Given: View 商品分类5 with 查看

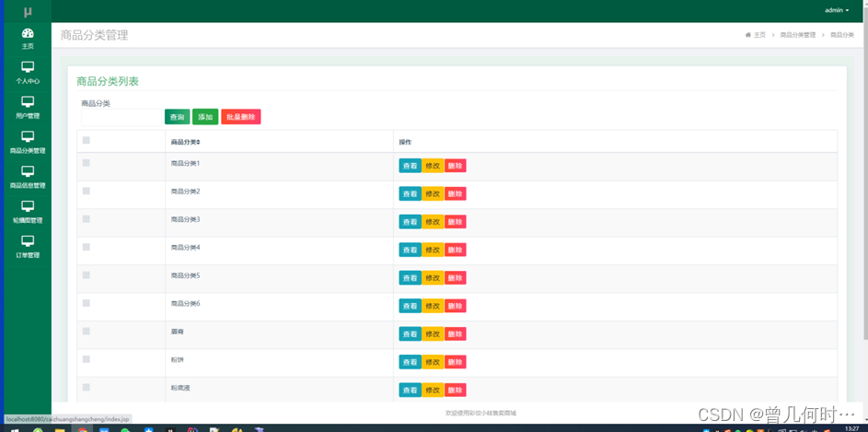Looking at the screenshot, I should pos(410,278).
